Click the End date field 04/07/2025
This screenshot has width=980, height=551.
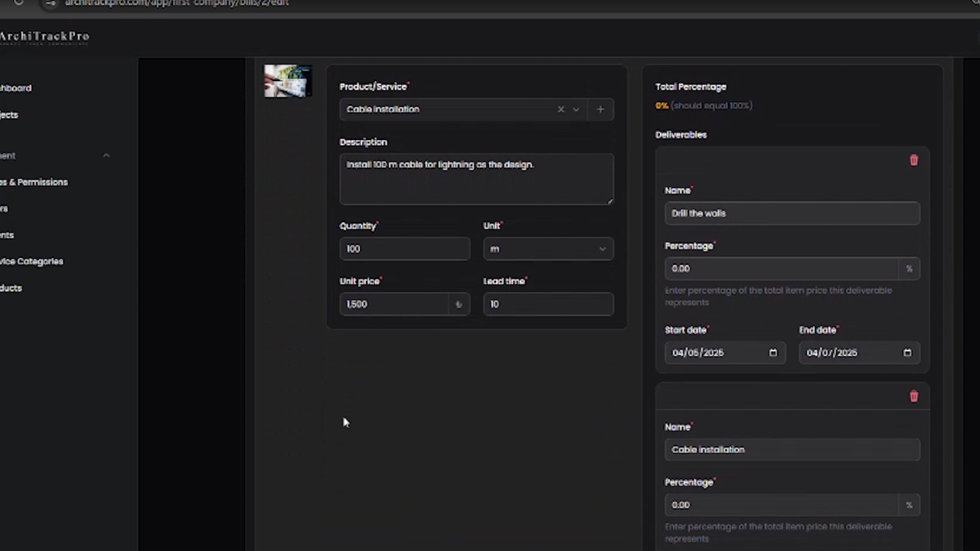pyautogui.click(x=859, y=353)
